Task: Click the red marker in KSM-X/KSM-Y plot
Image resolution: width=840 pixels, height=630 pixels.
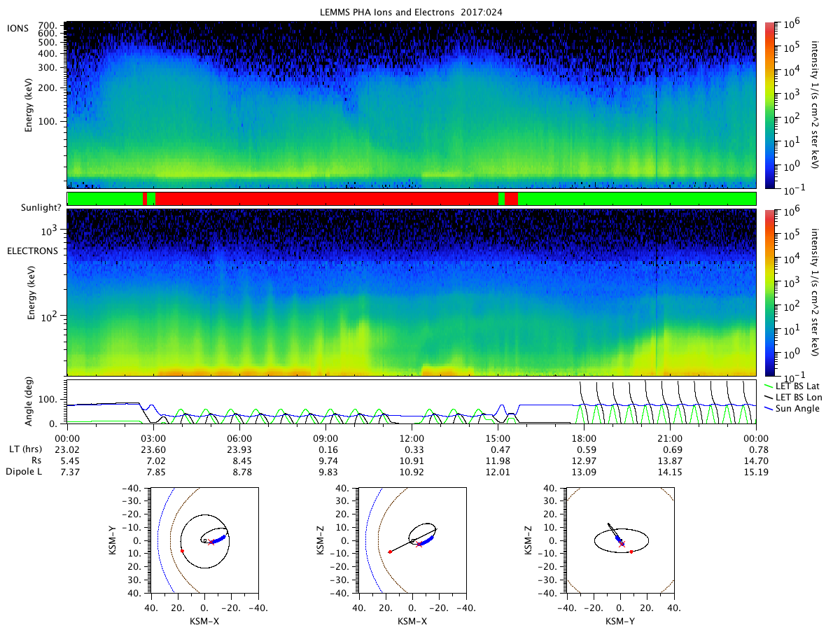Action: coord(182,552)
